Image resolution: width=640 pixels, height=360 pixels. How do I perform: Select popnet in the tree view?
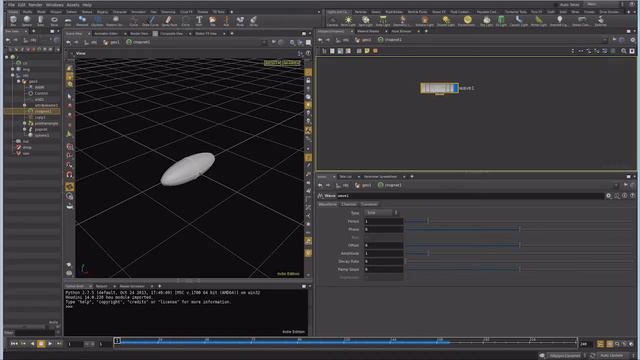[41, 129]
